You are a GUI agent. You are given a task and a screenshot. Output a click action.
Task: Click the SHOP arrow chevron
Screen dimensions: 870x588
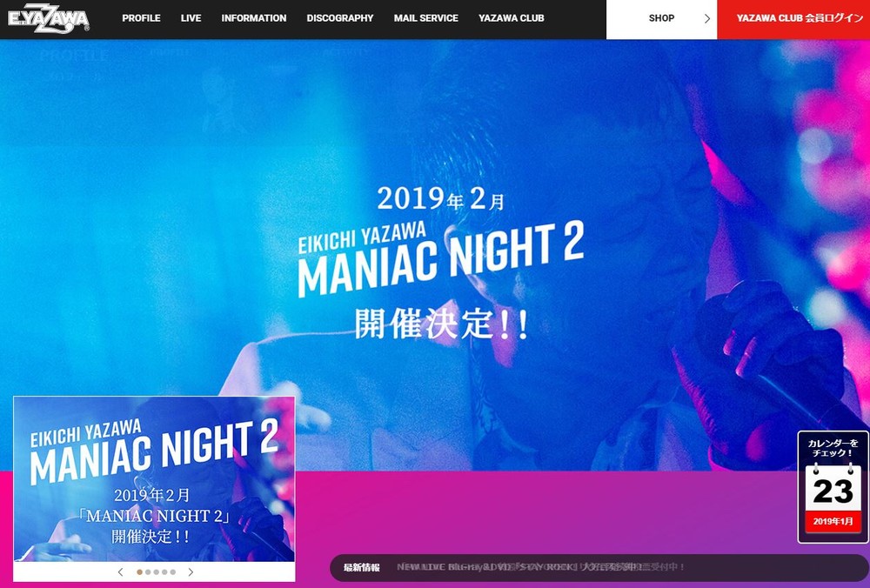tap(706, 18)
